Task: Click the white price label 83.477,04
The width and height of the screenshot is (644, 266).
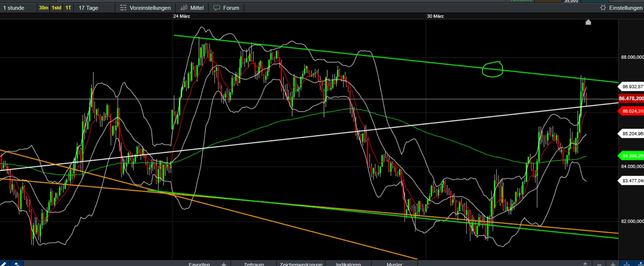Action: tap(632, 180)
